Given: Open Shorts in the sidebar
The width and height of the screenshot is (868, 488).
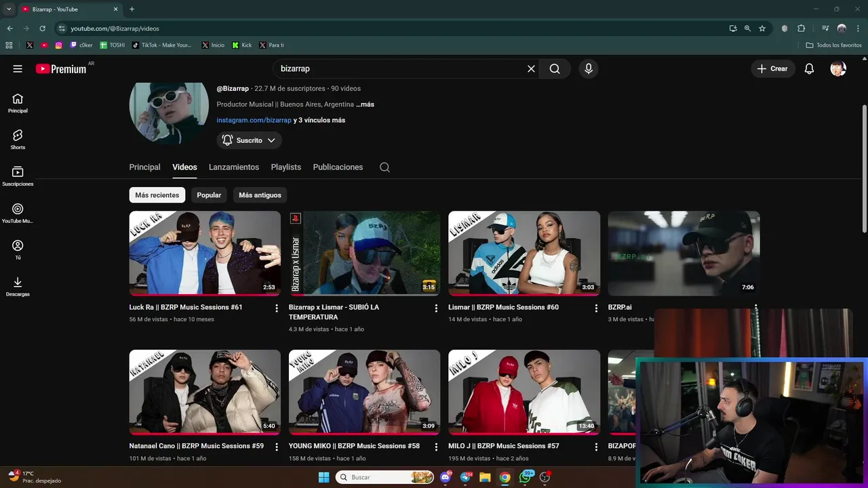Looking at the screenshot, I should tap(18, 140).
